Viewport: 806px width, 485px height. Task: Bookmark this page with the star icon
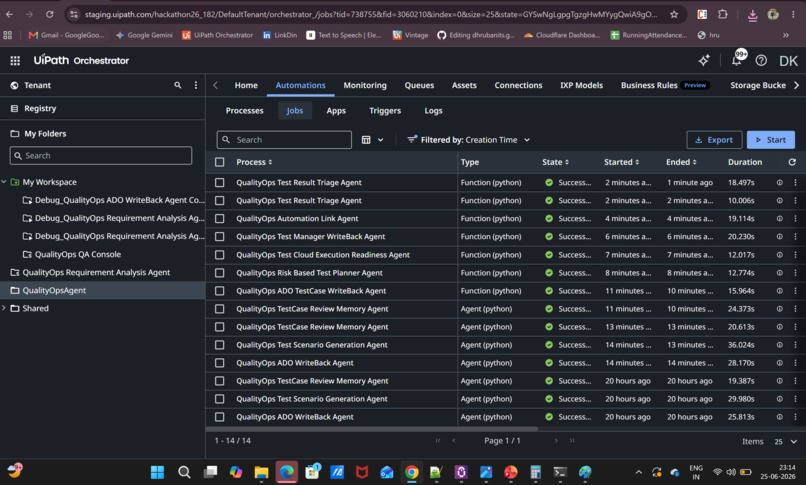pos(674,14)
